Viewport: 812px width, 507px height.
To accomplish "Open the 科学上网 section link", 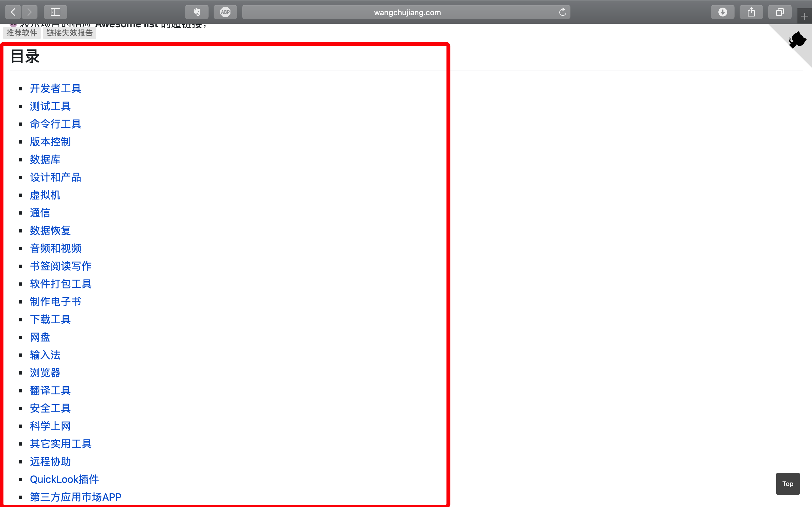I will (x=50, y=426).
